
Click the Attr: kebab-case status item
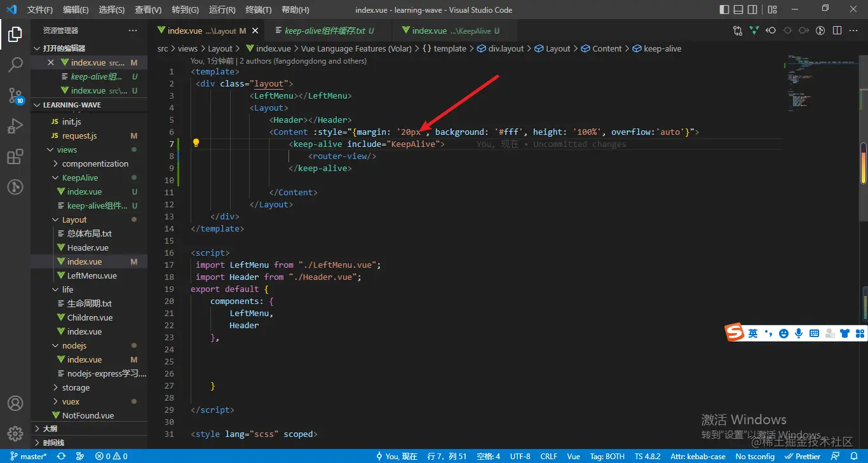(x=698, y=456)
